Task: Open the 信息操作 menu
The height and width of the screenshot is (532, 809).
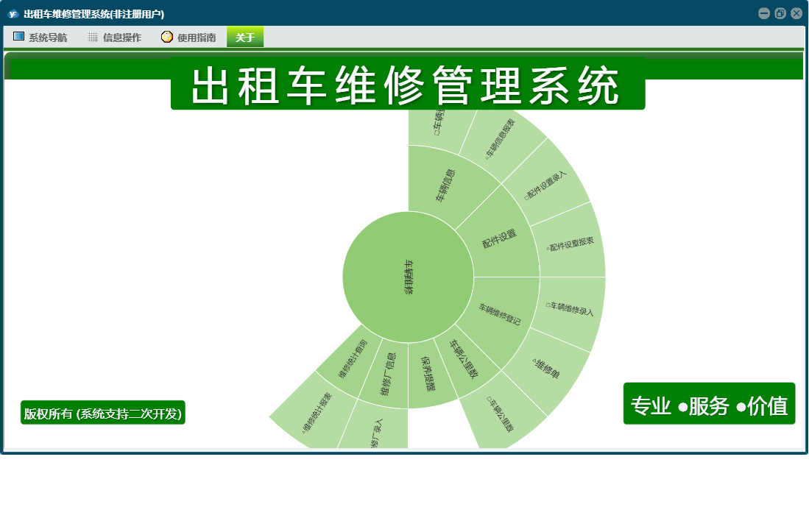Action: [x=122, y=38]
